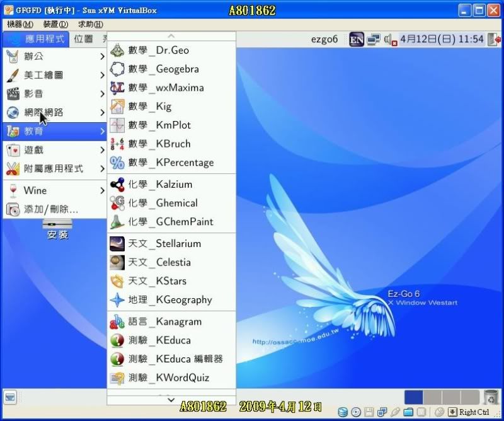Click the 數學_KPercentage label
The height and width of the screenshot is (421, 504).
click(x=171, y=163)
